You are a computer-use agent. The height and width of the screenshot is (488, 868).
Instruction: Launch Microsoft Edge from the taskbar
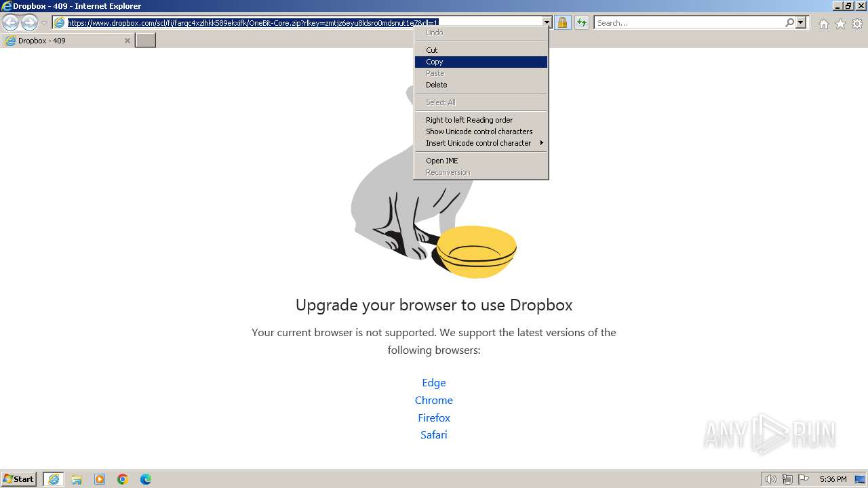point(146,479)
